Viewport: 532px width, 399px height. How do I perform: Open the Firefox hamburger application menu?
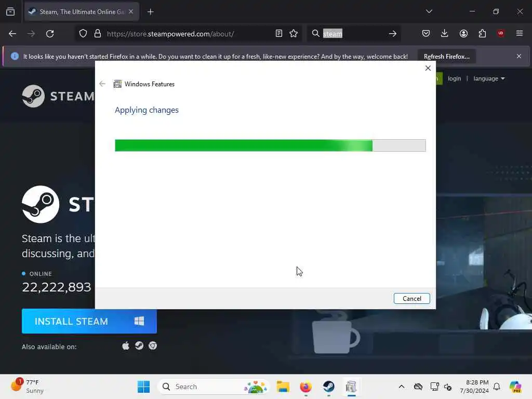click(520, 33)
